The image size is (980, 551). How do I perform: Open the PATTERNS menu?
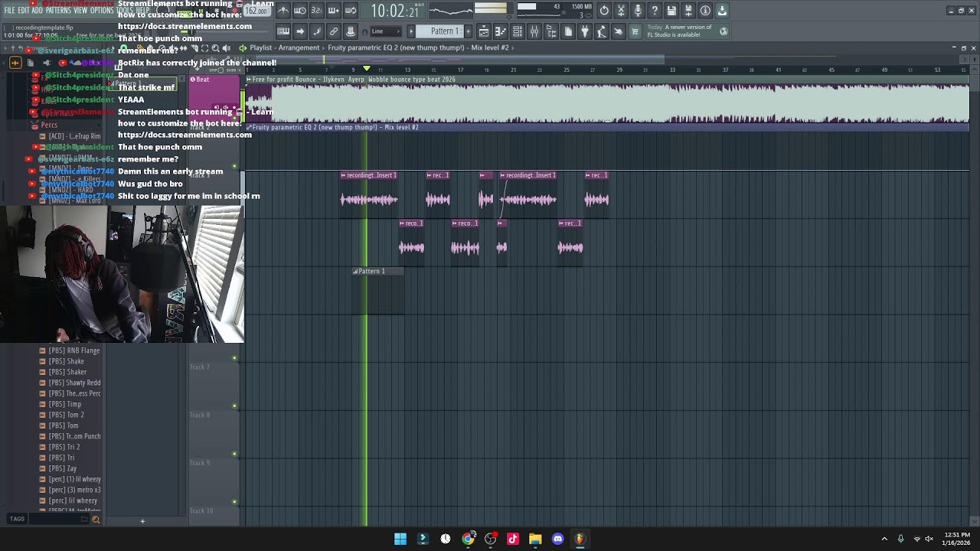click(x=58, y=11)
